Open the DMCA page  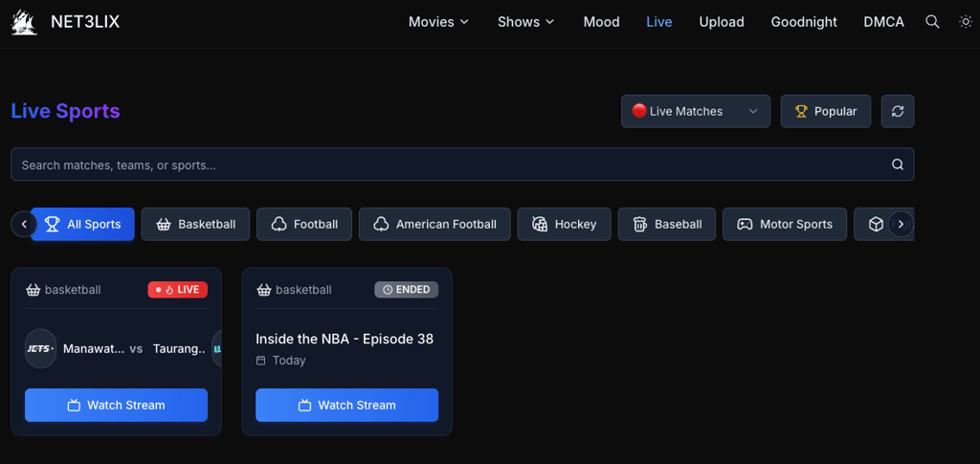point(883,22)
